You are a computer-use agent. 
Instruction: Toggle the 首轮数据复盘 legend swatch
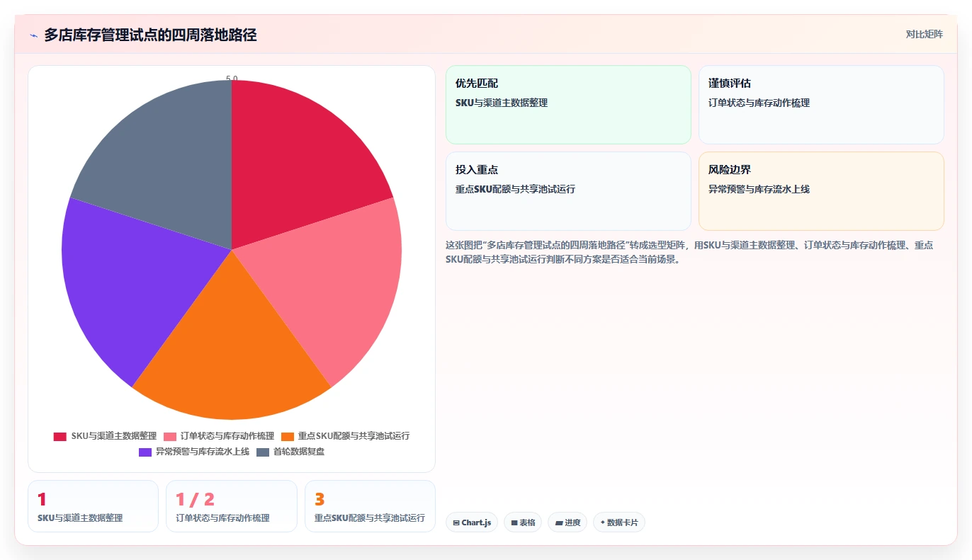click(263, 452)
